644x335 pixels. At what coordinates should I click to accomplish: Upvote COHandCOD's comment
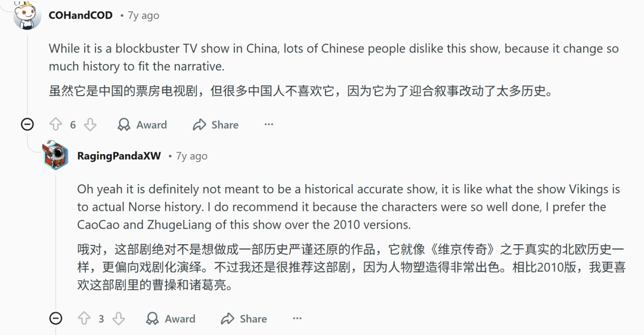(55, 125)
